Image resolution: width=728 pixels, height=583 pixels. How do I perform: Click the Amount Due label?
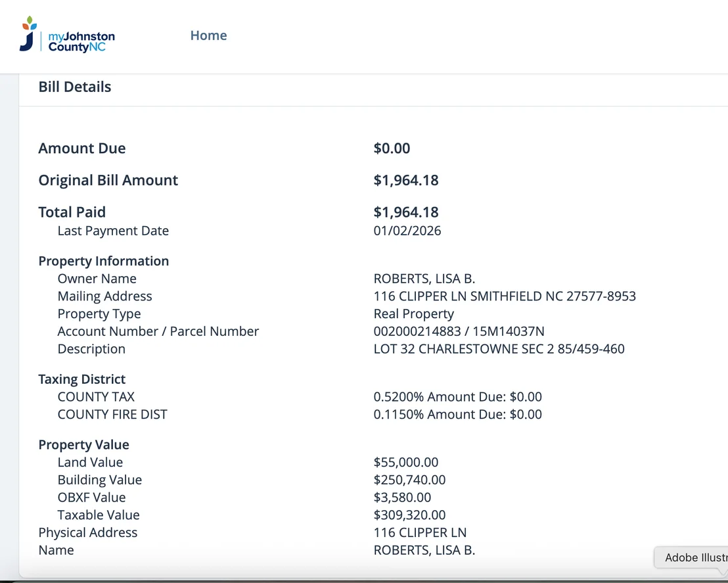(82, 148)
